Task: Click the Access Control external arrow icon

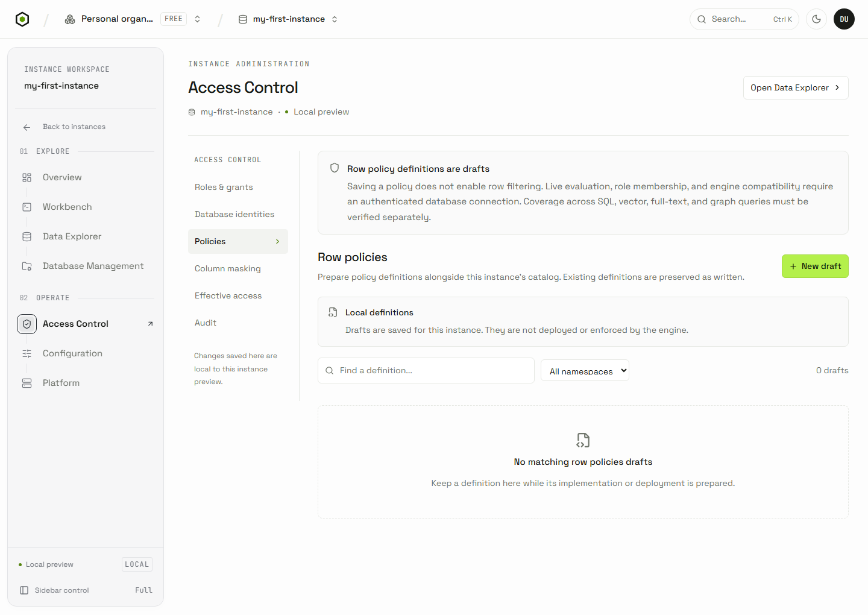Action: [x=150, y=324]
